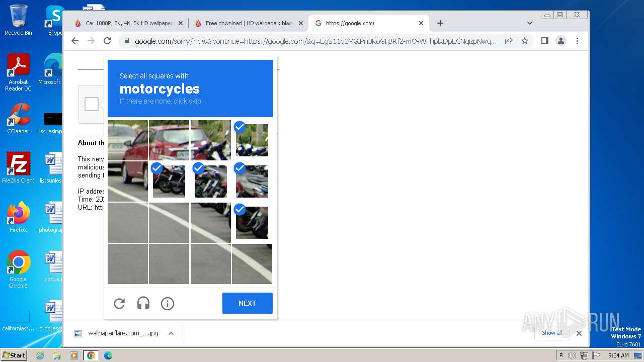Image resolution: width=644 pixels, height=362 pixels.
Task: Open Internet Explorer from taskbar
Action: 40,355
